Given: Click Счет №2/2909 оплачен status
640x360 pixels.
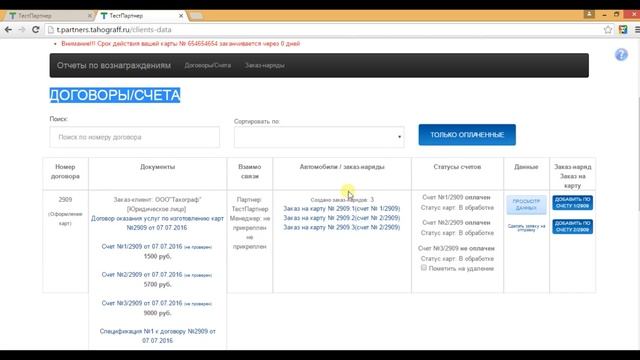Looking at the screenshot, I should 456,223.
